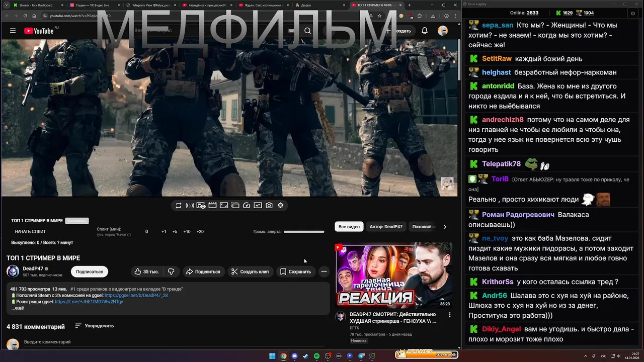Open new browser tab with plus
The image size is (644, 362).
coord(409,5)
